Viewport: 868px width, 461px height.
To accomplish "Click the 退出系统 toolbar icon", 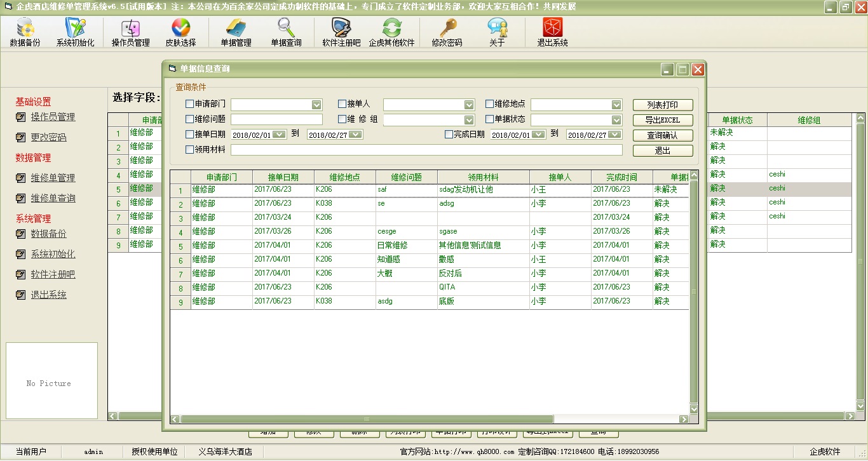I will pos(553,33).
